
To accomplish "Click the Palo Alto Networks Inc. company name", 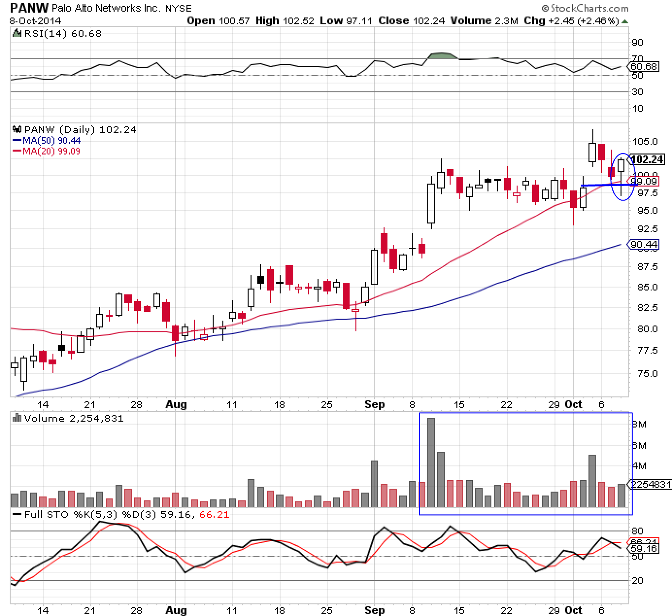I will pos(106,8).
